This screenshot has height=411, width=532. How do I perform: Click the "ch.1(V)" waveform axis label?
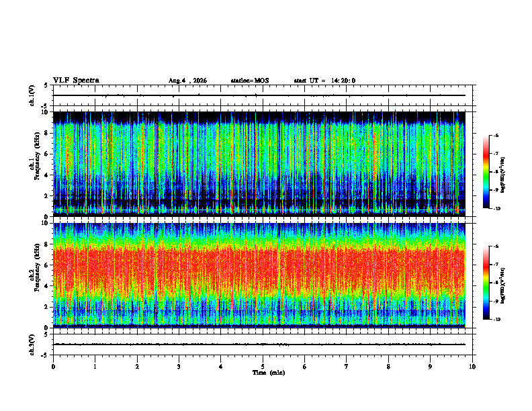32,95
